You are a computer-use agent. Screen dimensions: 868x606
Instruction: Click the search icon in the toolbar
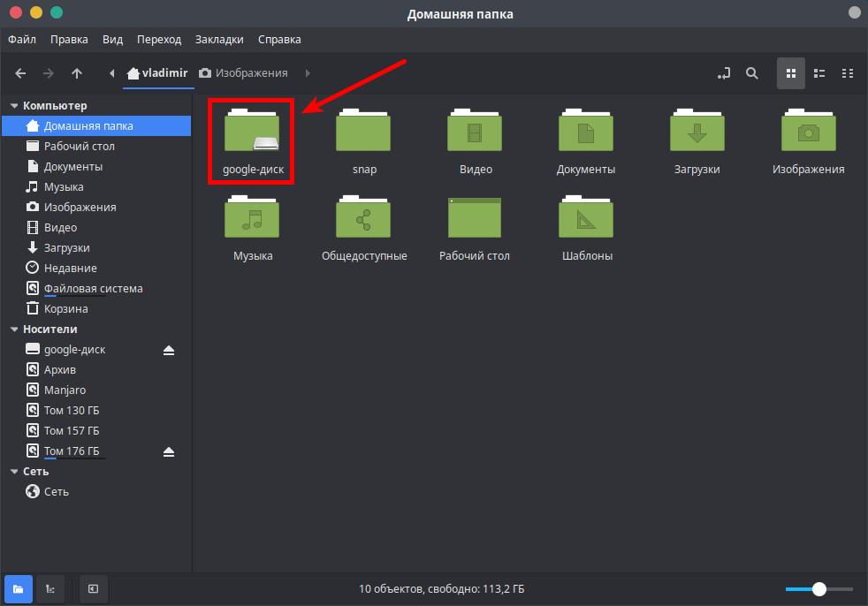pos(752,73)
